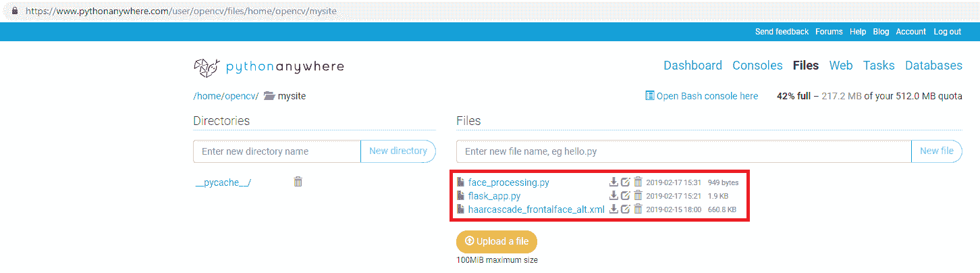Switch to the Web tab

click(x=841, y=66)
